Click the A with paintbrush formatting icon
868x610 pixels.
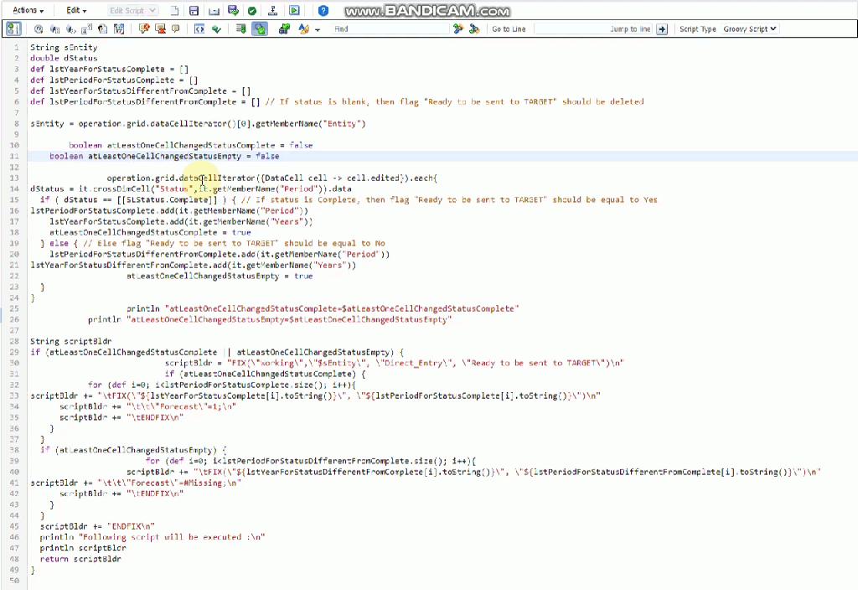click(303, 28)
